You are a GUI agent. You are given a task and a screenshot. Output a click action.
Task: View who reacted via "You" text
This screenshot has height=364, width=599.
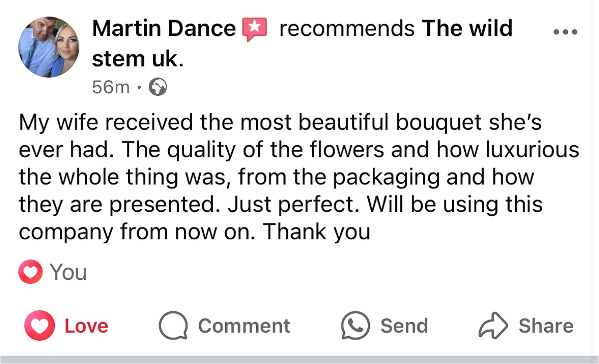click(x=68, y=272)
